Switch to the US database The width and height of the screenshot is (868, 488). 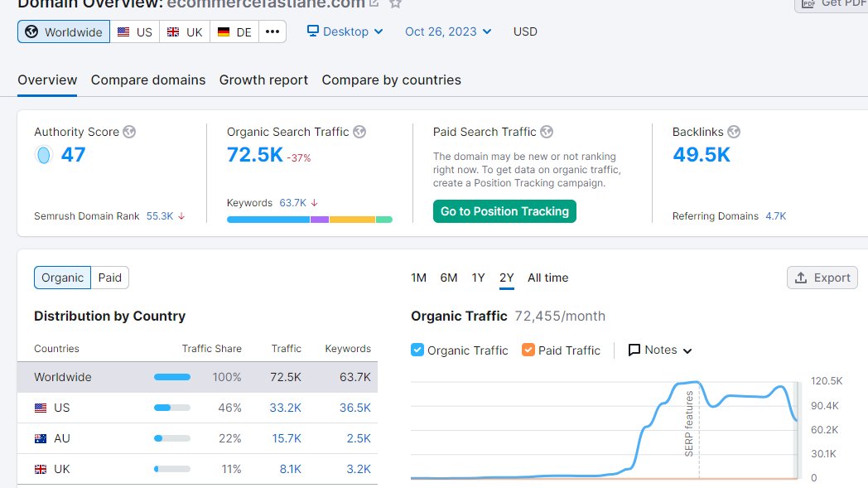coord(135,31)
